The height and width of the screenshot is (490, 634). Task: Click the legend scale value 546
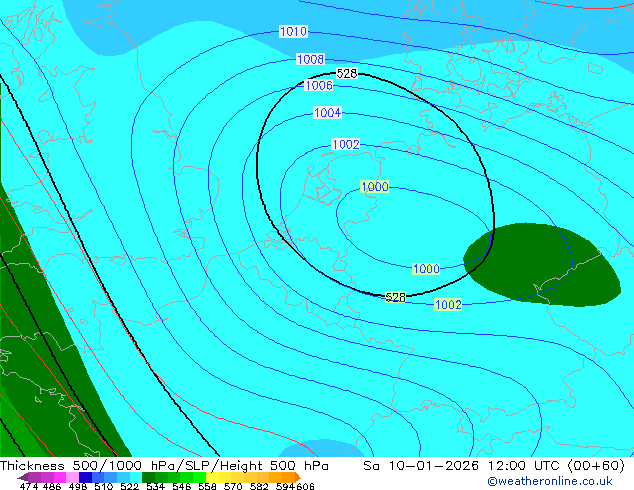point(181,486)
